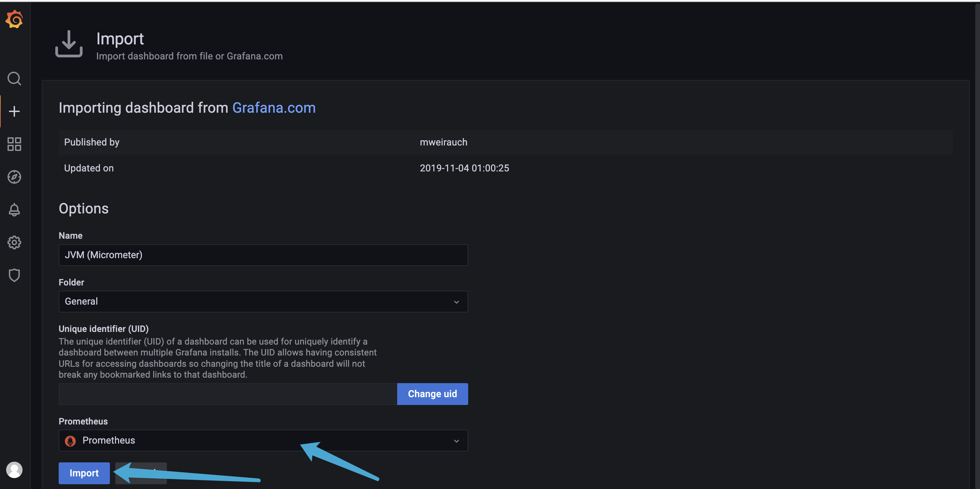
Task: Click the Prometheus flame icon in selector
Action: pos(70,441)
